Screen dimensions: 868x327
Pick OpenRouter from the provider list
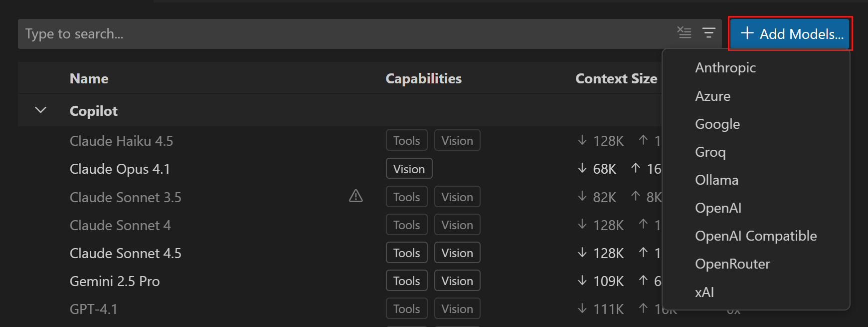pyautogui.click(x=732, y=264)
